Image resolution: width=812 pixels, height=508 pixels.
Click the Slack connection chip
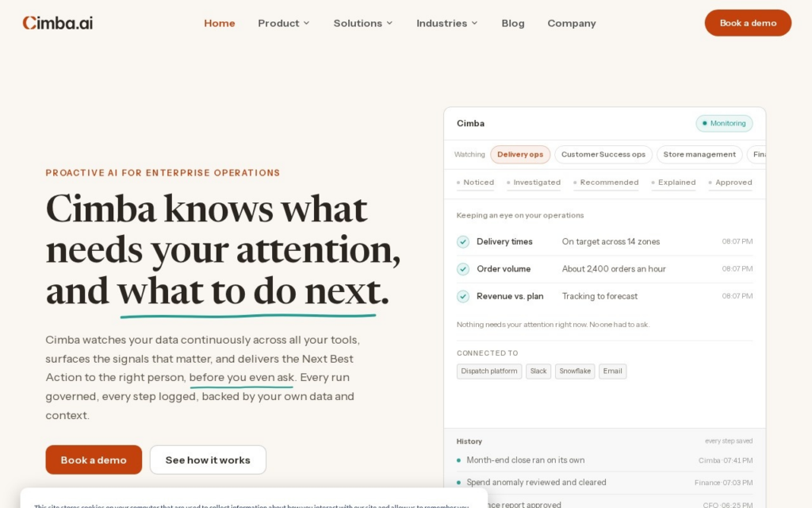coord(538,371)
